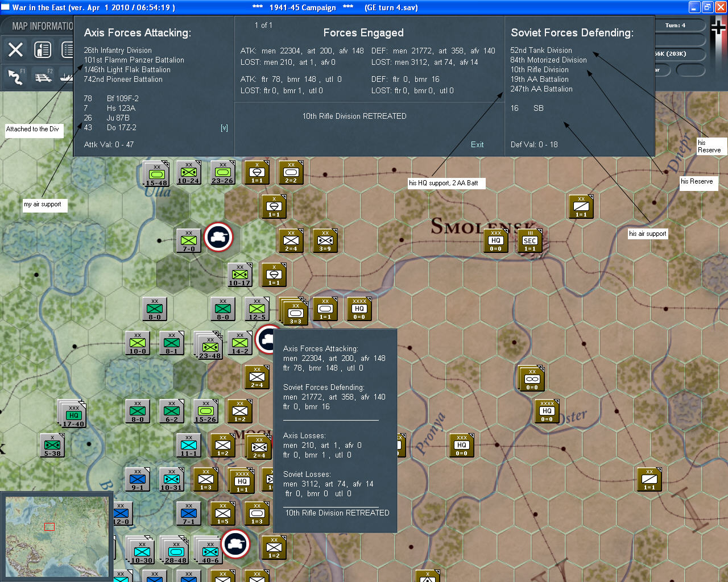This screenshot has width=728, height=582.
Task: Click the 'Ju 87B' aircraft row
Action: point(107,118)
